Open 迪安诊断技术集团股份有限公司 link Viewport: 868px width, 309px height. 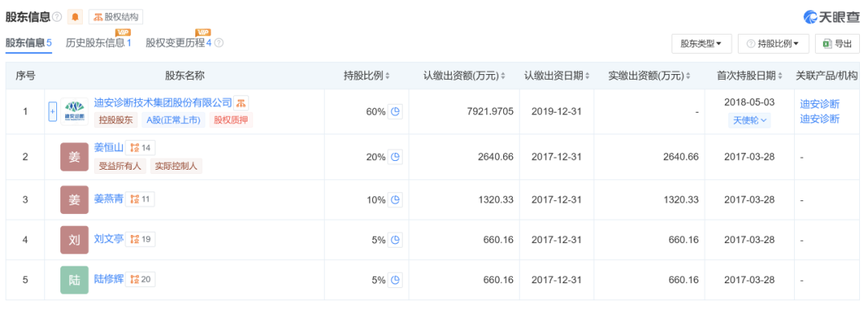tap(163, 102)
